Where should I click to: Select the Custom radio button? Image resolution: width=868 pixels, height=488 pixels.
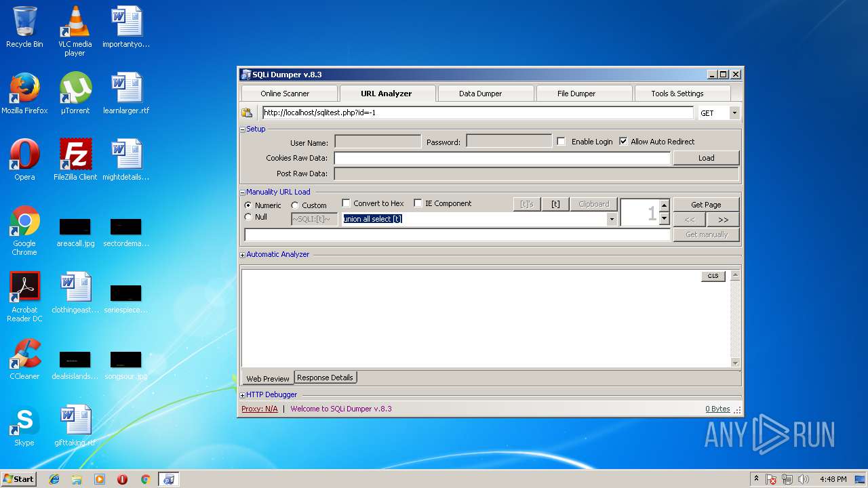pos(295,205)
